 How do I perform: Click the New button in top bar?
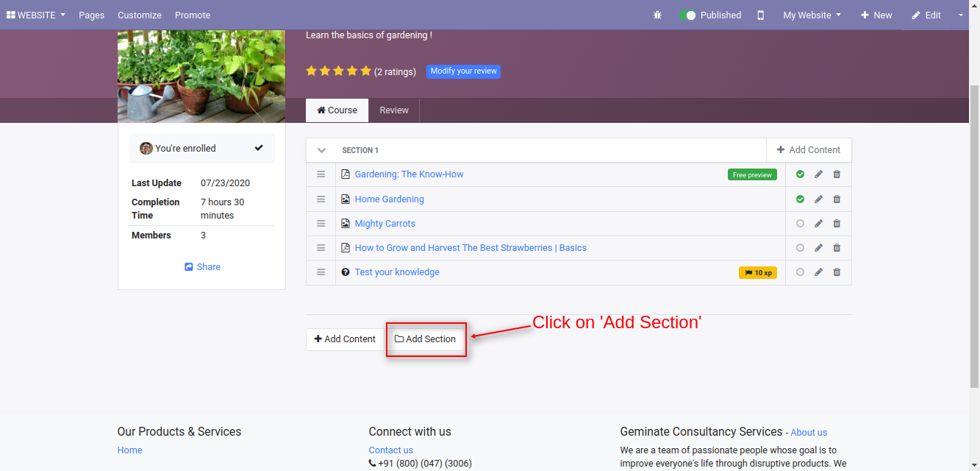876,15
